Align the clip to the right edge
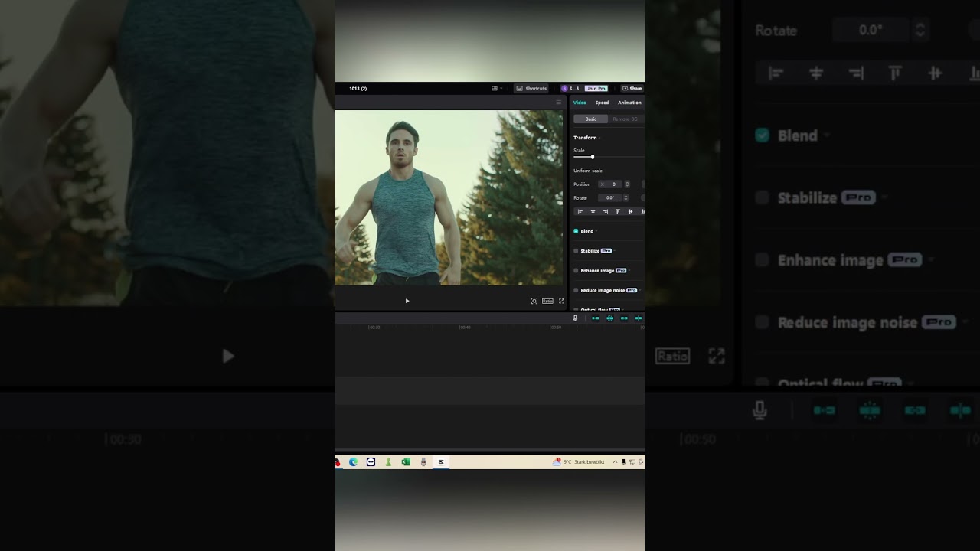The height and width of the screenshot is (551, 980). 606,211
